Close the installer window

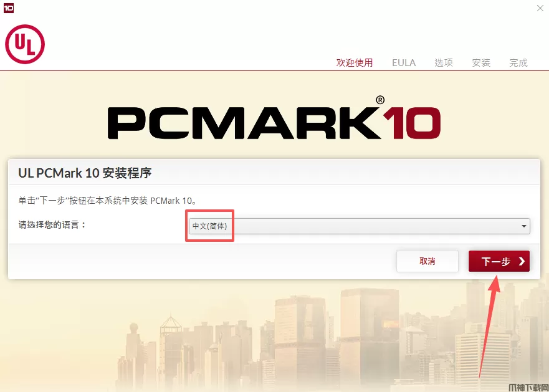540,8
